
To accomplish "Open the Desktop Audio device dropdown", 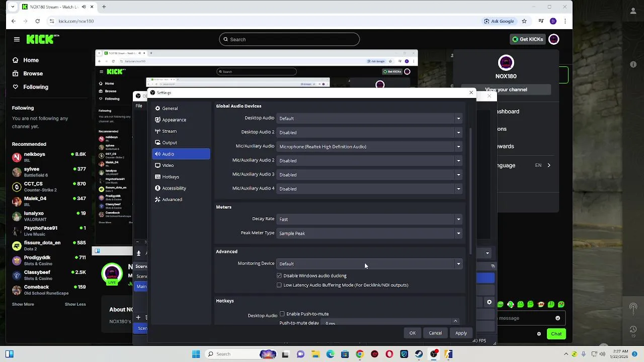I will pyautogui.click(x=369, y=119).
